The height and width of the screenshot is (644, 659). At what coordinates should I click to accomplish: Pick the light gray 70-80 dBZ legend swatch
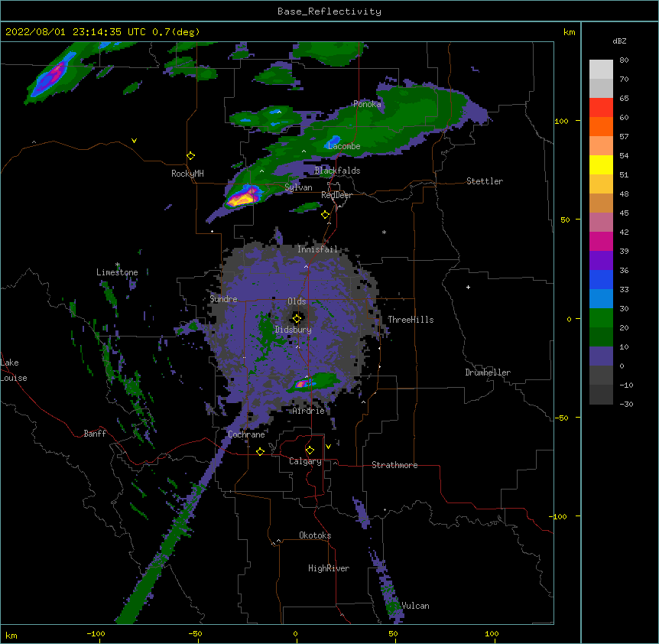coord(601,69)
